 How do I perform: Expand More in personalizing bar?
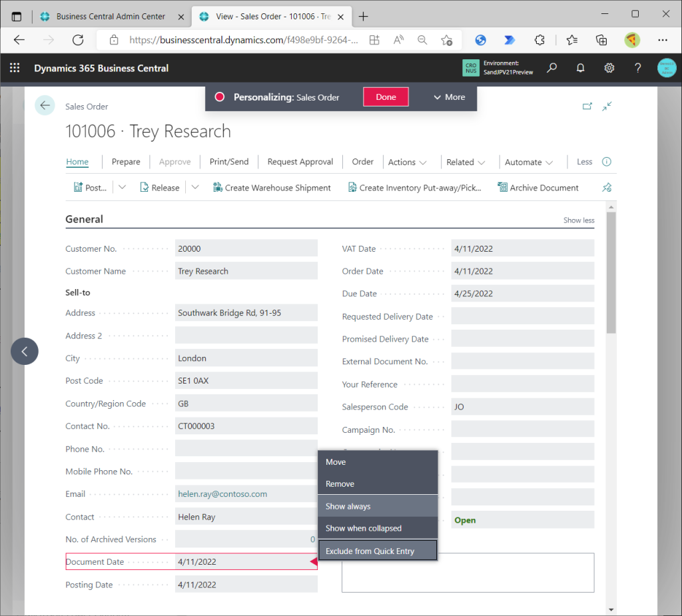click(x=450, y=97)
